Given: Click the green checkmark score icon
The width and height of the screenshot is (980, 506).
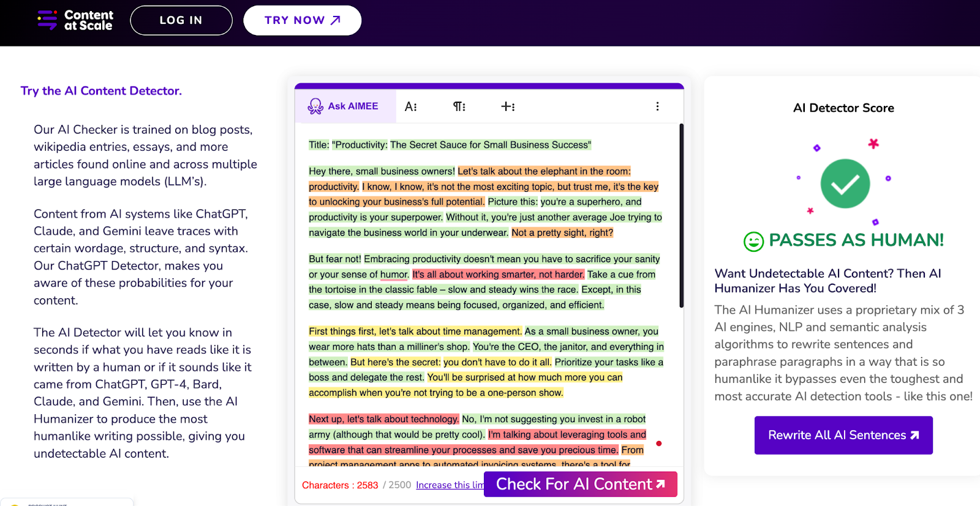Looking at the screenshot, I should [845, 184].
